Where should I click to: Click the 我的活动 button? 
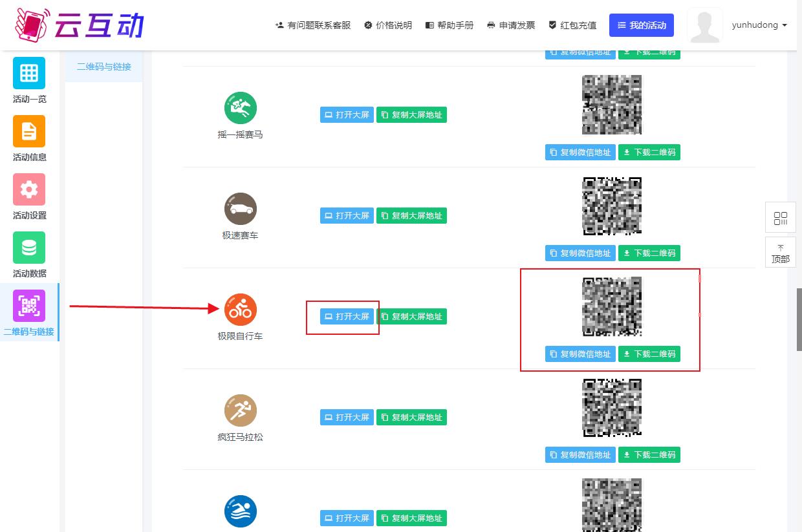click(641, 25)
